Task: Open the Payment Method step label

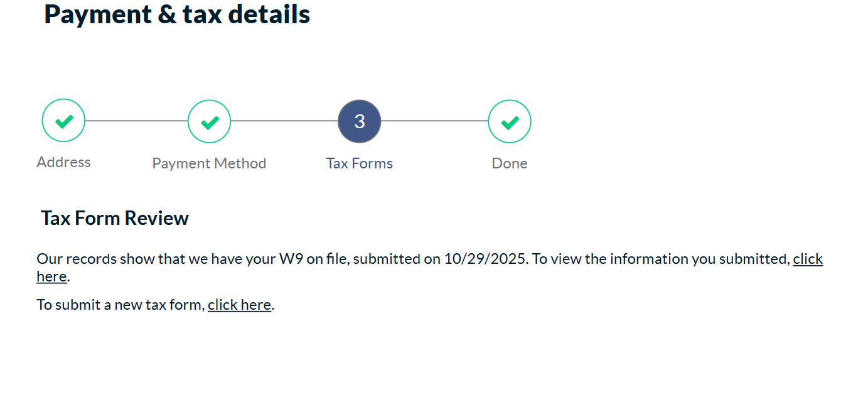Action: [x=209, y=163]
